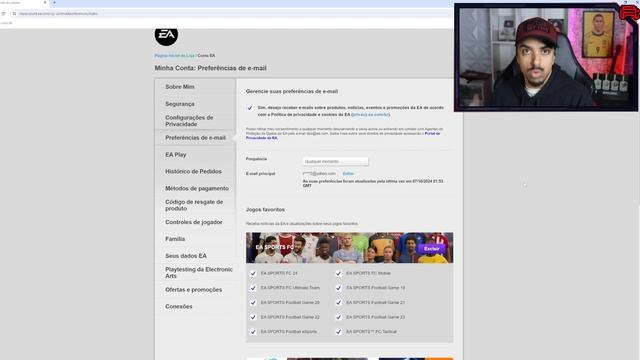Viewport: 640px width, 360px height.
Task: Toggle EA SPORTS FC Tactical checkbox
Action: 338,332
